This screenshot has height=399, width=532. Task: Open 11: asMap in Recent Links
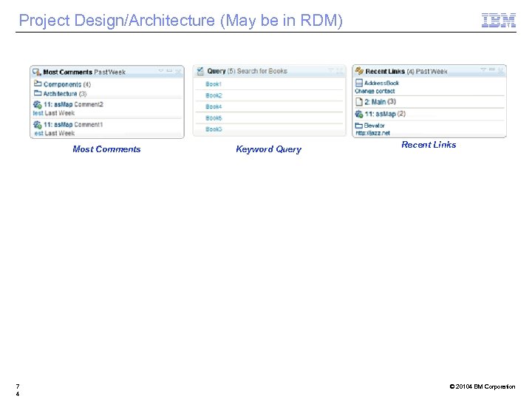click(x=380, y=114)
